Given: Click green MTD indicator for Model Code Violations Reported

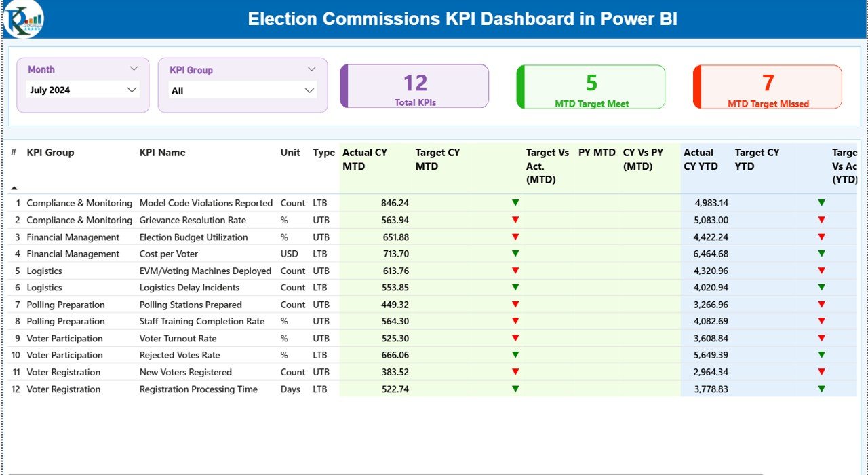Looking at the screenshot, I should click(515, 202).
